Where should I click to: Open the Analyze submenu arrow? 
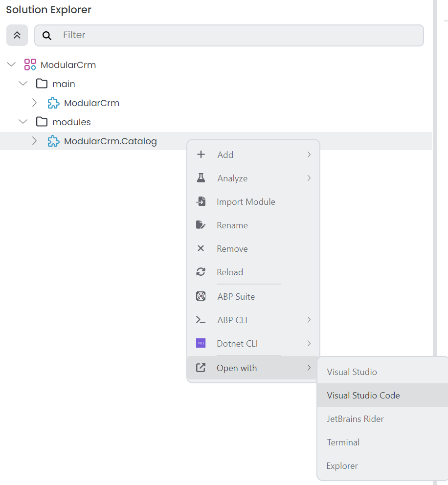click(x=309, y=178)
